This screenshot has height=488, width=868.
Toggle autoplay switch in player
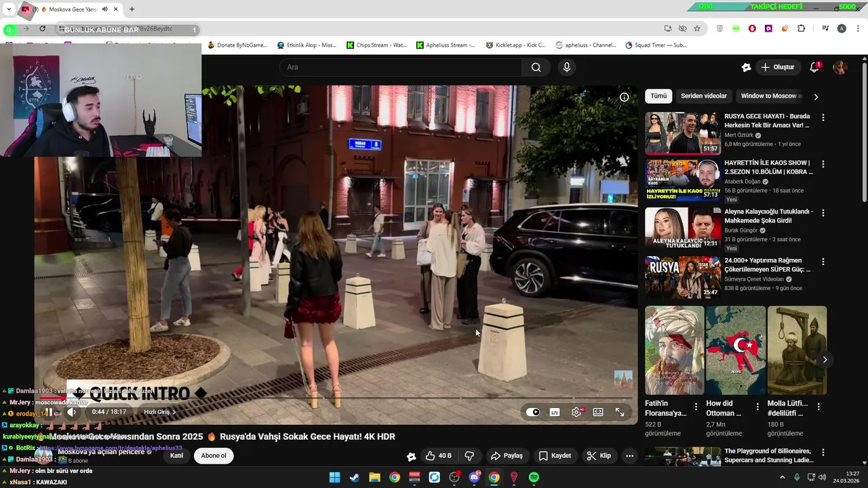click(x=533, y=412)
